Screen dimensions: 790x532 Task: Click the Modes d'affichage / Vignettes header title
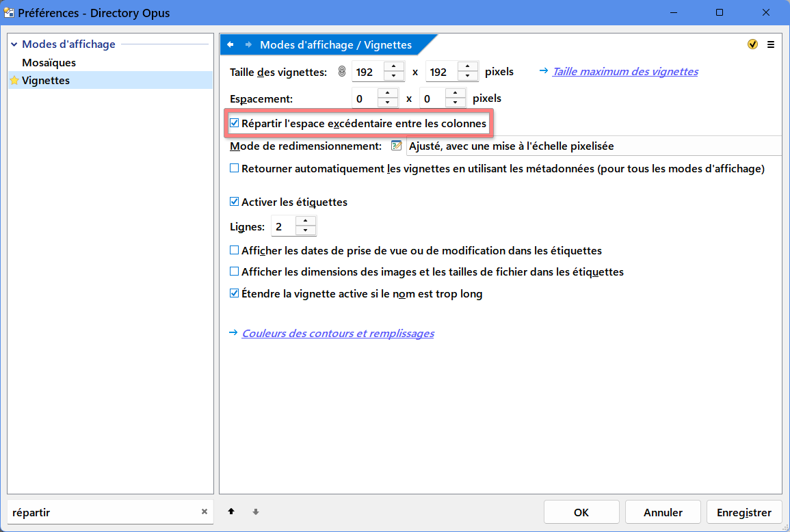[336, 45]
